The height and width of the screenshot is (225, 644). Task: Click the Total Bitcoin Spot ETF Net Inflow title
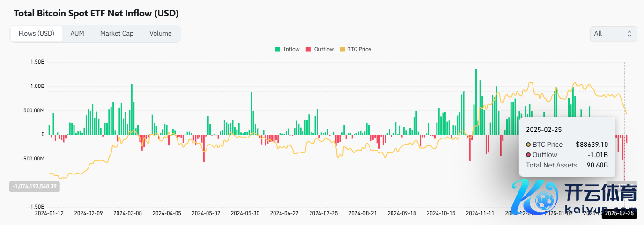coord(96,13)
